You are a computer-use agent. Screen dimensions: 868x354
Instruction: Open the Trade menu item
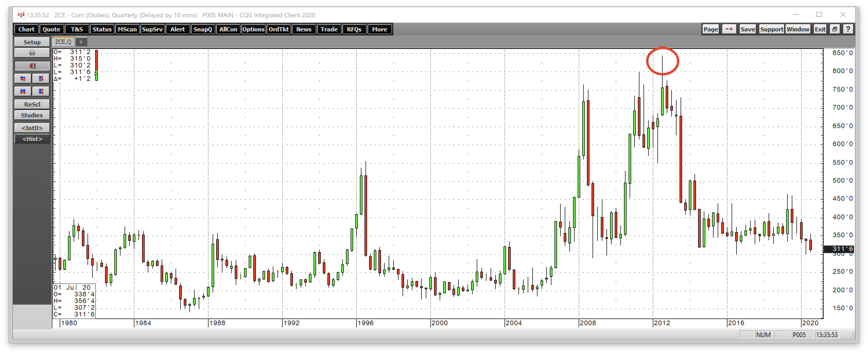pyautogui.click(x=329, y=29)
